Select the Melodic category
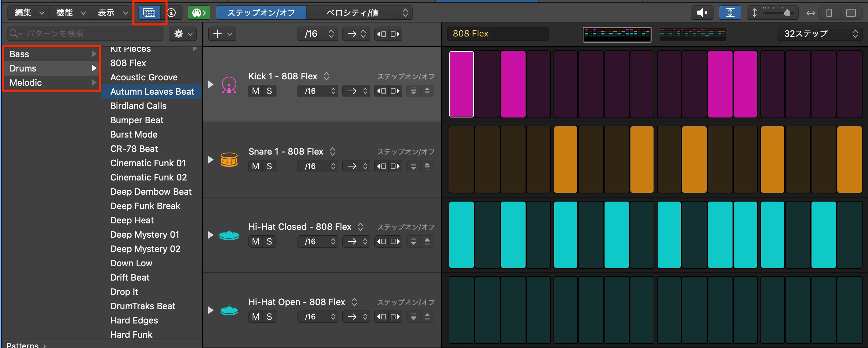Viewport: 868px width, 348px height. 52,83
